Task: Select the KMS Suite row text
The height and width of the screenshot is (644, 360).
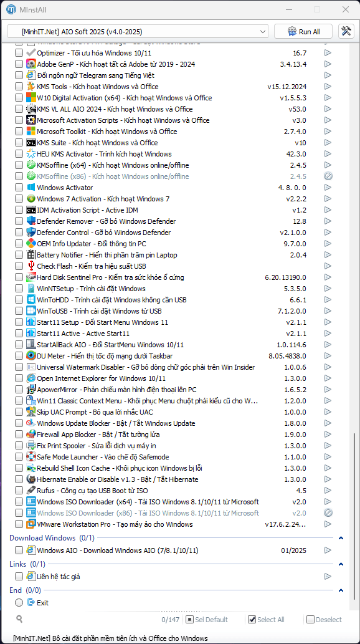Action: [x=97, y=143]
